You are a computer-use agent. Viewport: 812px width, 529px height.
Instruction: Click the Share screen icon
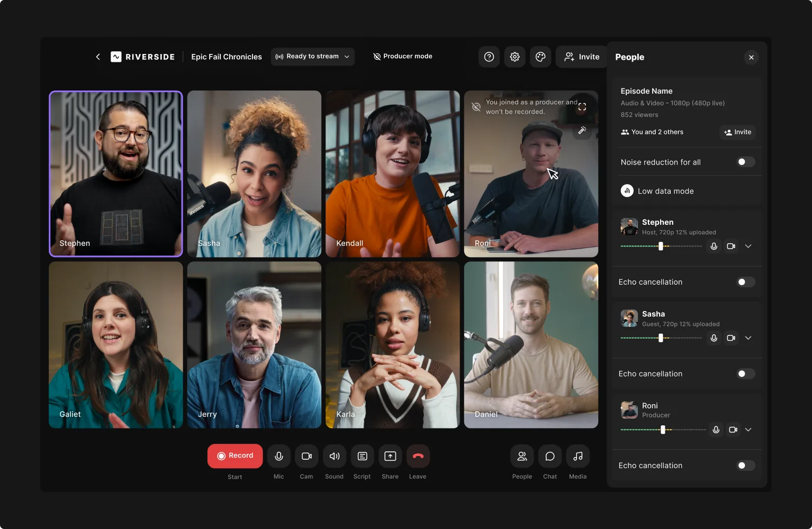(x=390, y=456)
